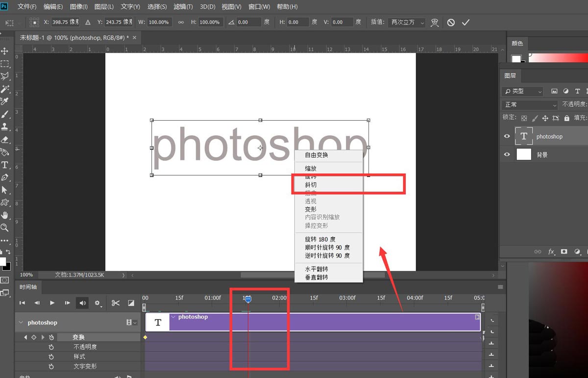
Task: Toggle lock position icon
Action: 545,118
